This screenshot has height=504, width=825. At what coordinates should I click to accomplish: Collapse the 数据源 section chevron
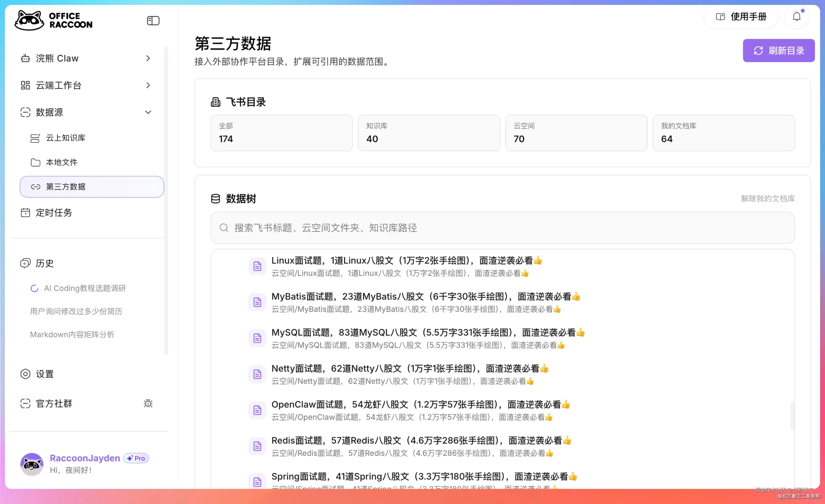148,112
